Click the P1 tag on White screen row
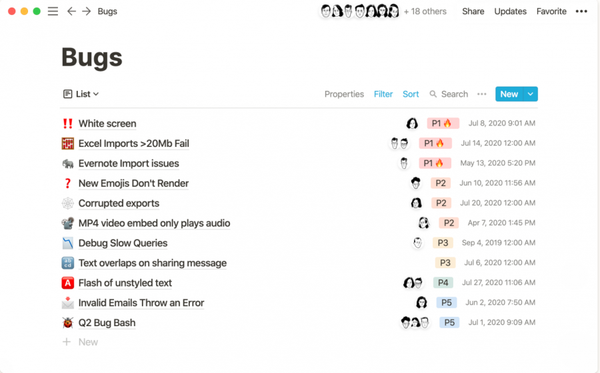Screen dimensions: 600x373 coord(443,123)
